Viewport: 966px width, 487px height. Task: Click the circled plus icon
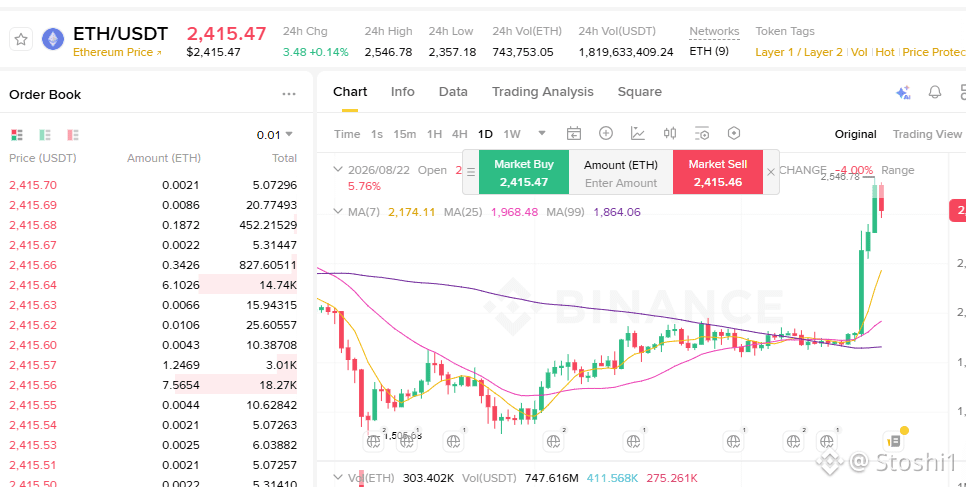click(606, 133)
